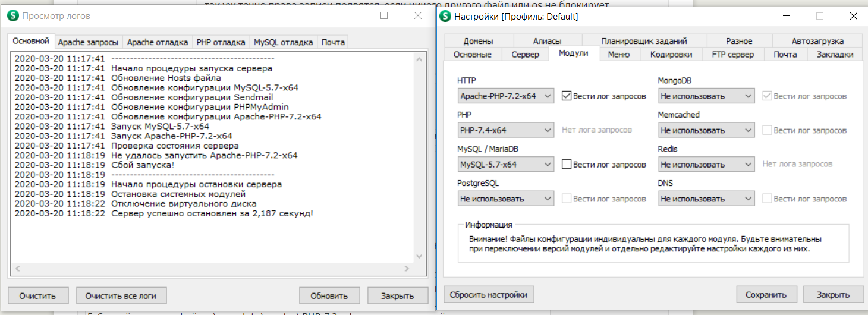This screenshot has height=315, width=868.
Task: Open the PHP отладка log tab
Action: pyautogui.click(x=221, y=42)
